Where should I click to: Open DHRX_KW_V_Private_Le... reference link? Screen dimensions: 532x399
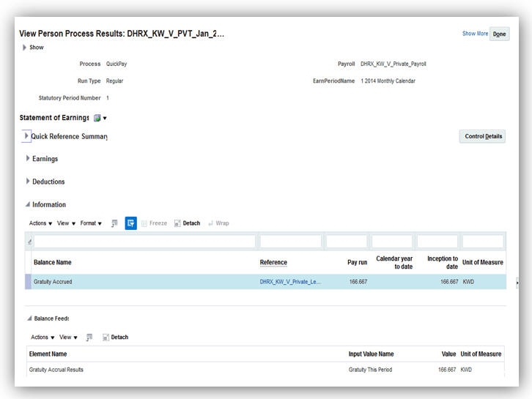[290, 282]
